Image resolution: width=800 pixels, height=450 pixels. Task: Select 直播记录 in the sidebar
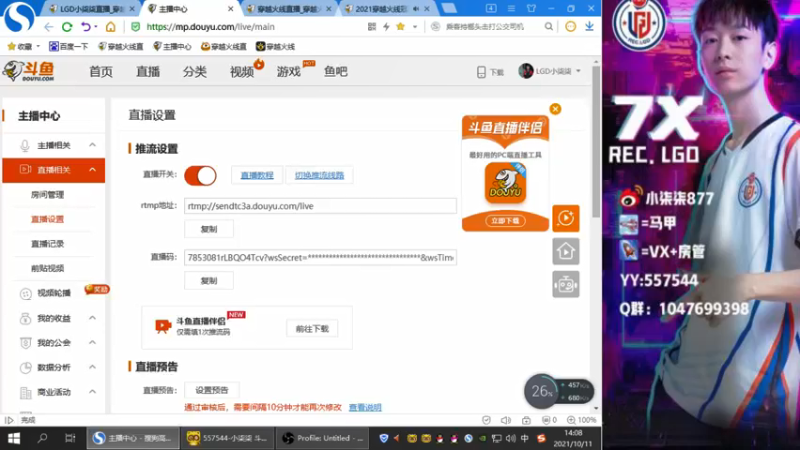47,243
